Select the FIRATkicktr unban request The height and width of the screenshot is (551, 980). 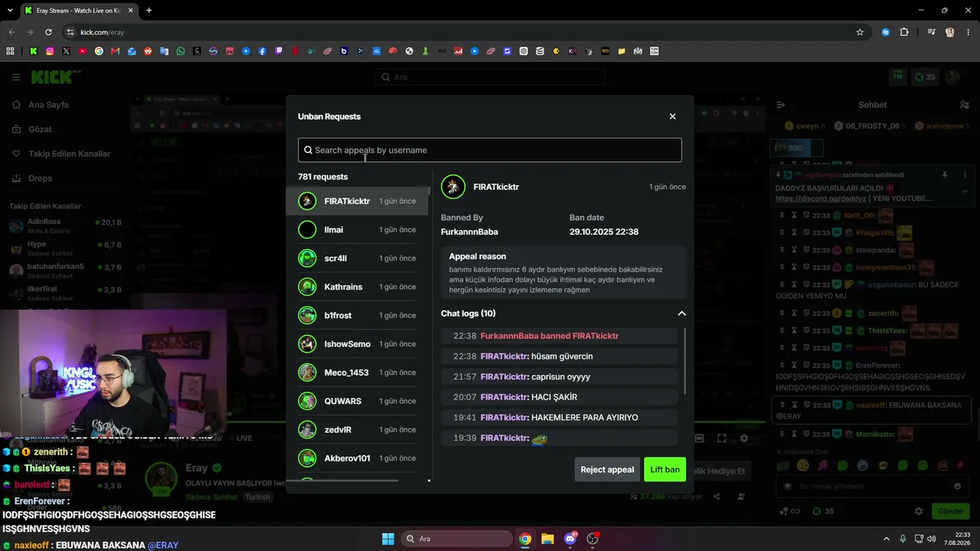(x=358, y=201)
